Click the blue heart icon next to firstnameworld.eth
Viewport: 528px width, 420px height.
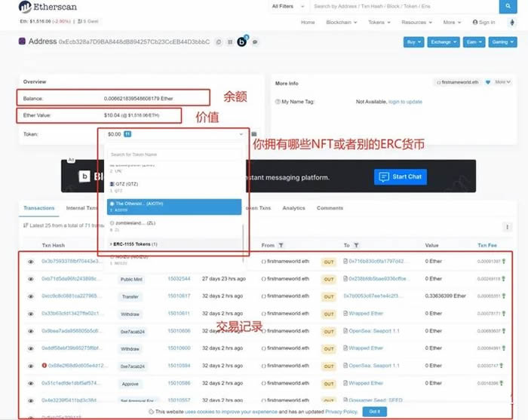[x=487, y=82]
